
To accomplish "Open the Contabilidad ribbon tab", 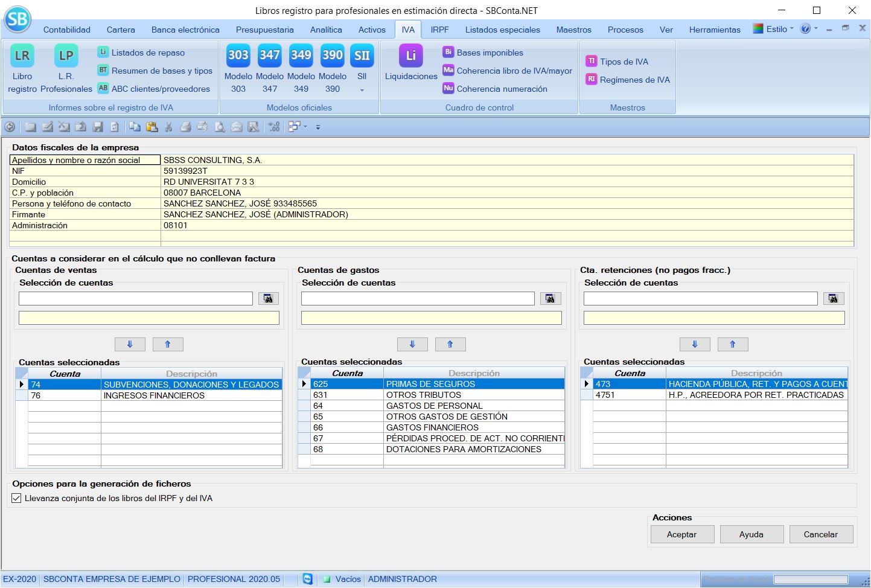I will click(x=67, y=30).
